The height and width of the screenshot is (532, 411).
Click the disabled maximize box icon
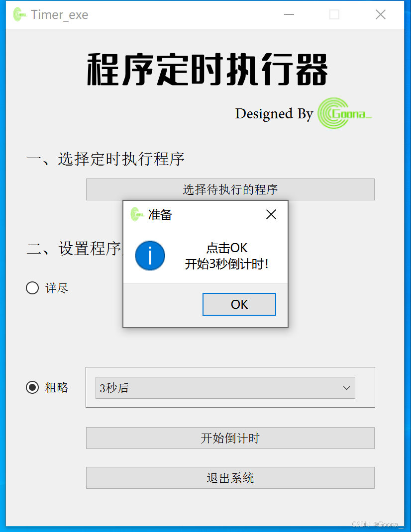point(334,14)
